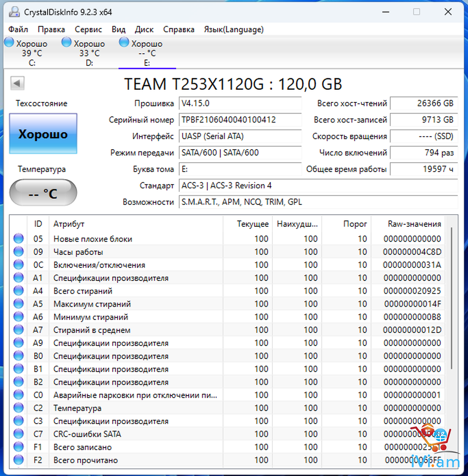Open the Сервис menu

[x=88, y=29]
